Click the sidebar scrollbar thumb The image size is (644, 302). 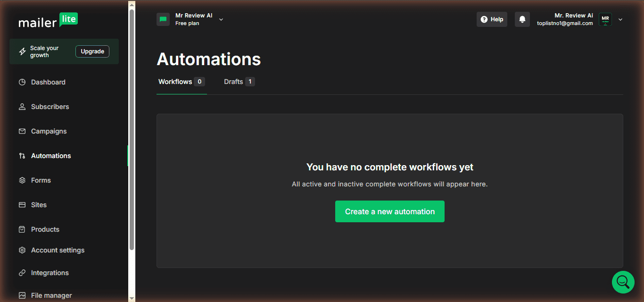pos(132,130)
